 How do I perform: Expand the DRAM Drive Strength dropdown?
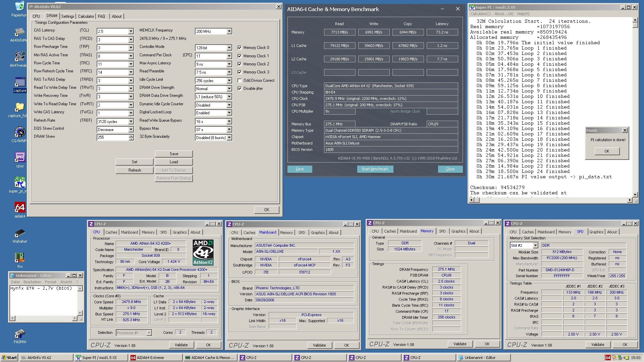pyautogui.click(x=229, y=89)
